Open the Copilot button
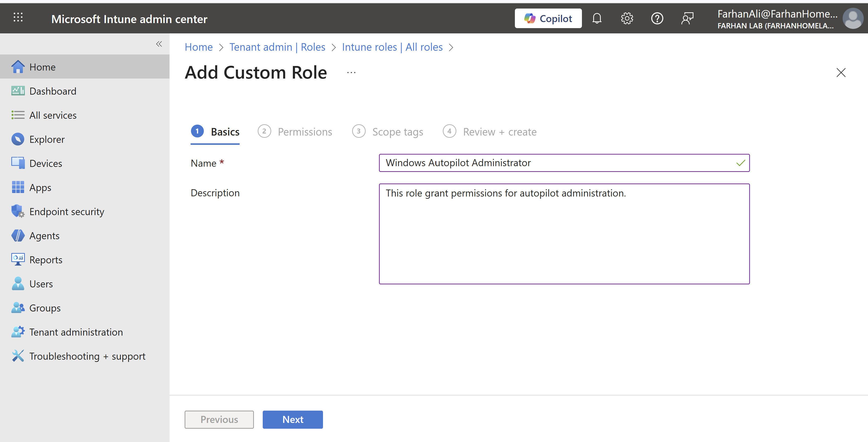 coord(548,19)
